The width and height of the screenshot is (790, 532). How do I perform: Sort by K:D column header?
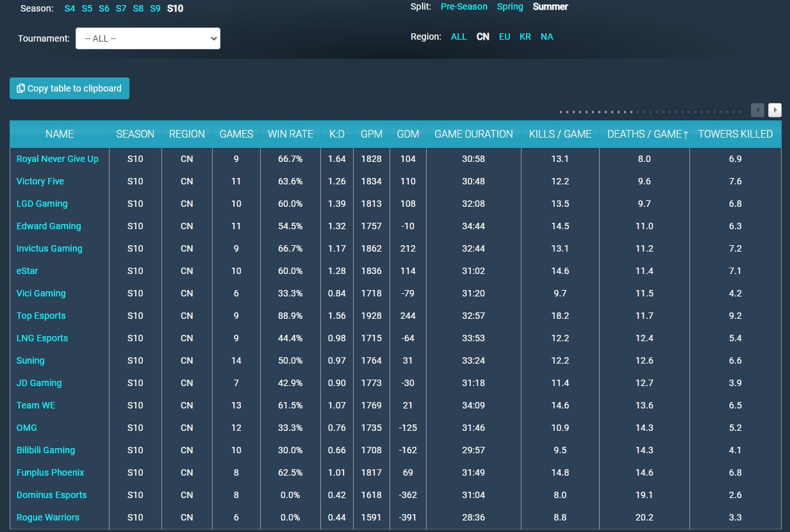tap(337, 134)
